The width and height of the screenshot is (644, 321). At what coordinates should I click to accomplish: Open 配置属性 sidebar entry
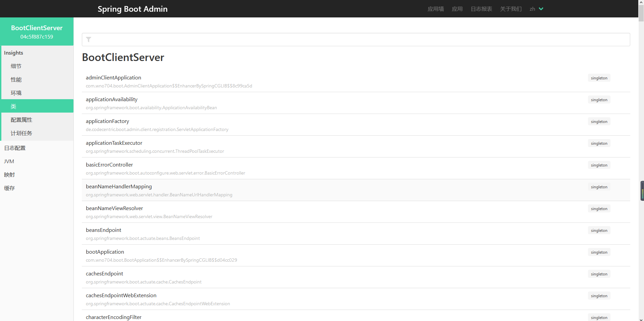21,120
